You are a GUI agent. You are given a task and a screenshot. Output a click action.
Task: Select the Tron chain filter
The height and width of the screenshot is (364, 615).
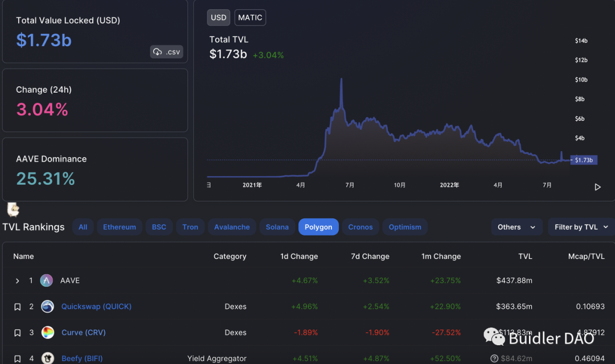click(x=190, y=227)
